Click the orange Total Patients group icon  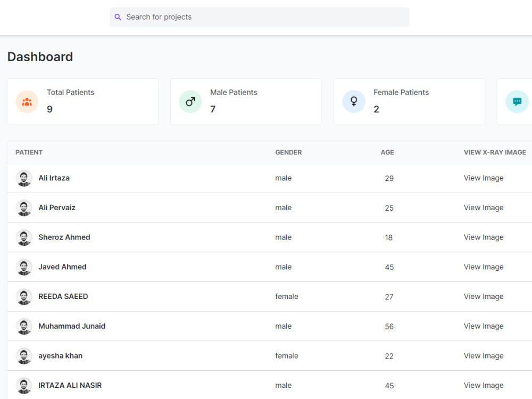(27, 102)
